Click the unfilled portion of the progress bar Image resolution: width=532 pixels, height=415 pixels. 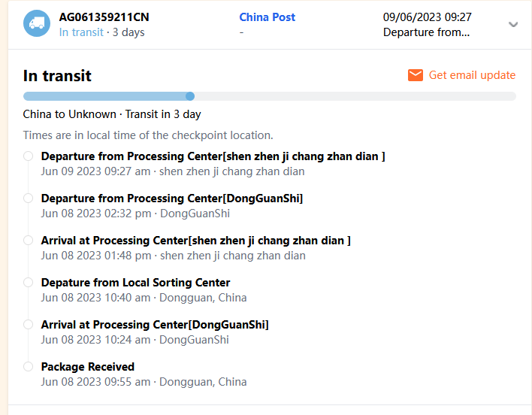[353, 96]
